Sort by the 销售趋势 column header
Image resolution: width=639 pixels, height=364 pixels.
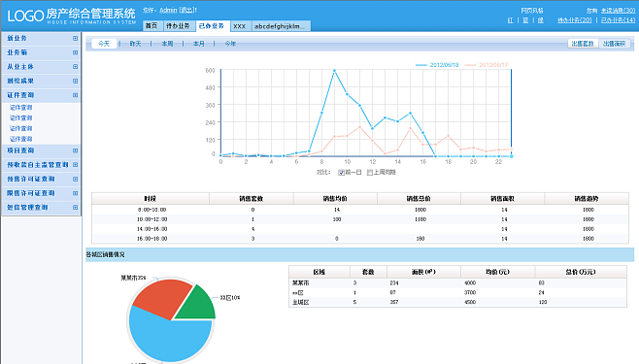click(587, 199)
